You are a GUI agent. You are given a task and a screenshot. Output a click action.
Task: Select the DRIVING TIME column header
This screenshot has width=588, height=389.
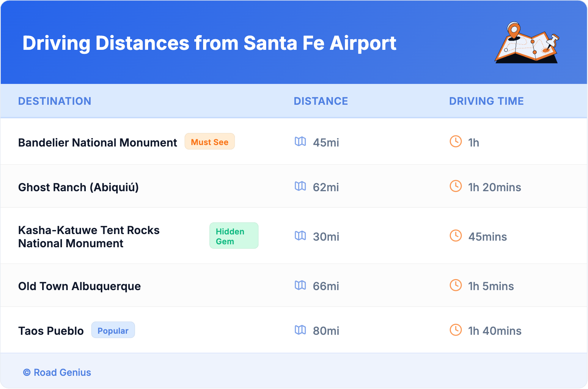click(x=486, y=101)
